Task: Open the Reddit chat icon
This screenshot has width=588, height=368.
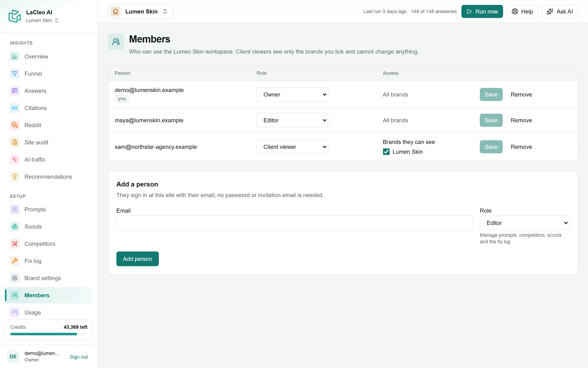Action: (x=14, y=125)
